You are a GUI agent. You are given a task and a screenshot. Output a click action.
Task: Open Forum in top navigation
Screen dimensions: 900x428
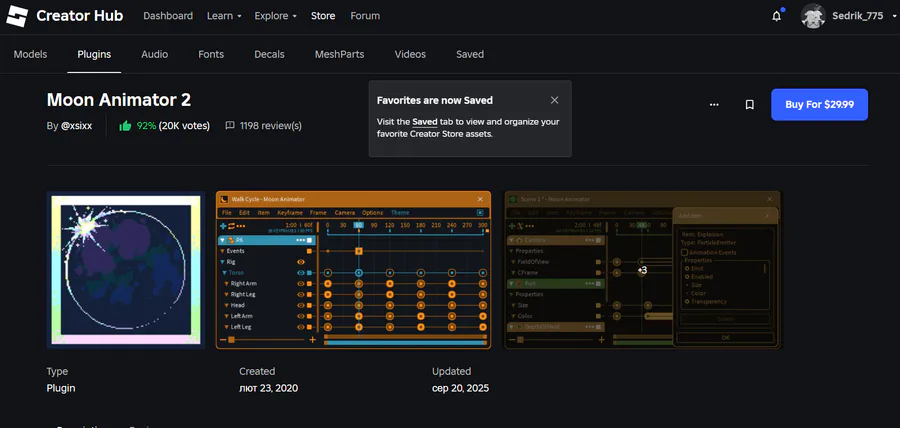(365, 16)
